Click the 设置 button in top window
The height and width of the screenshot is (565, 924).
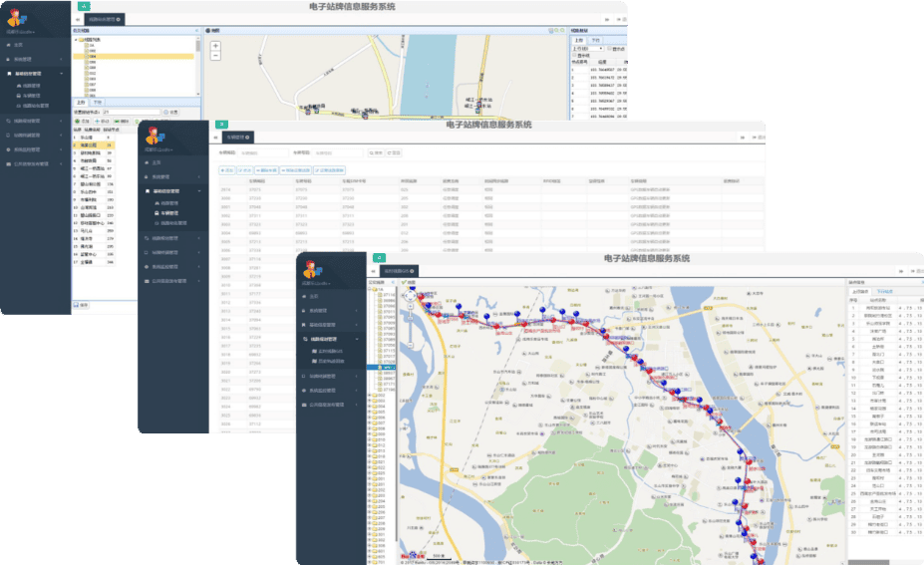click(x=170, y=112)
